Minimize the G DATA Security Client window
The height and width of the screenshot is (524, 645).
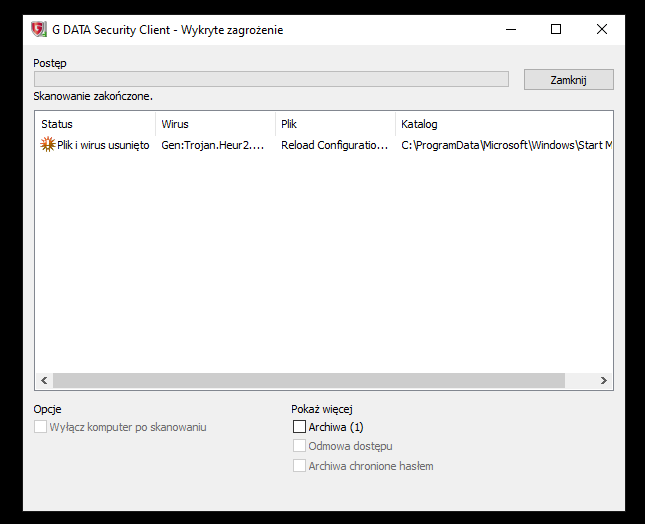(510, 30)
